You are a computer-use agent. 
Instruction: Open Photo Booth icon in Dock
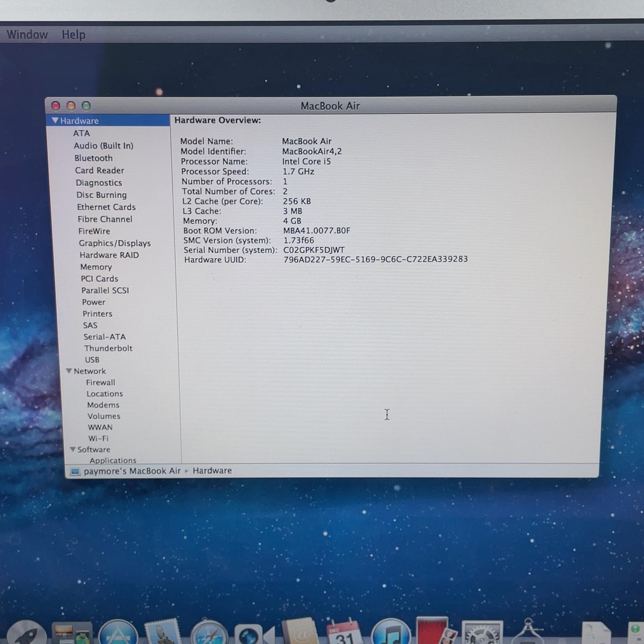click(435, 631)
